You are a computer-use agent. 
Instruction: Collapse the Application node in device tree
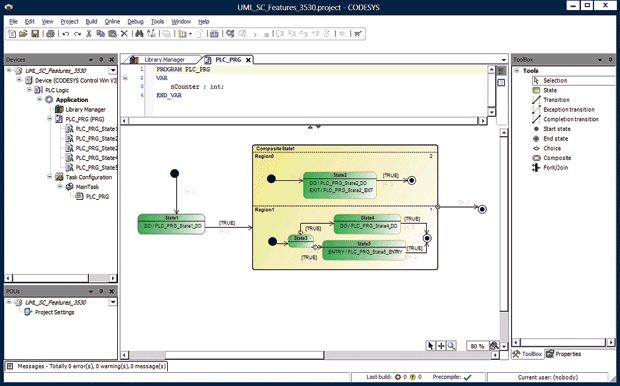(40, 99)
